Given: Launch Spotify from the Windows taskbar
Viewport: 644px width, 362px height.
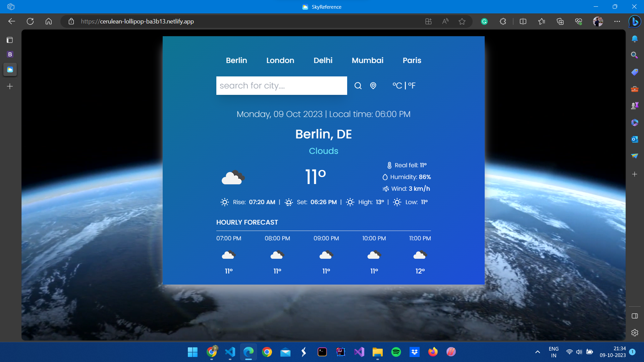Looking at the screenshot, I should coord(396,352).
